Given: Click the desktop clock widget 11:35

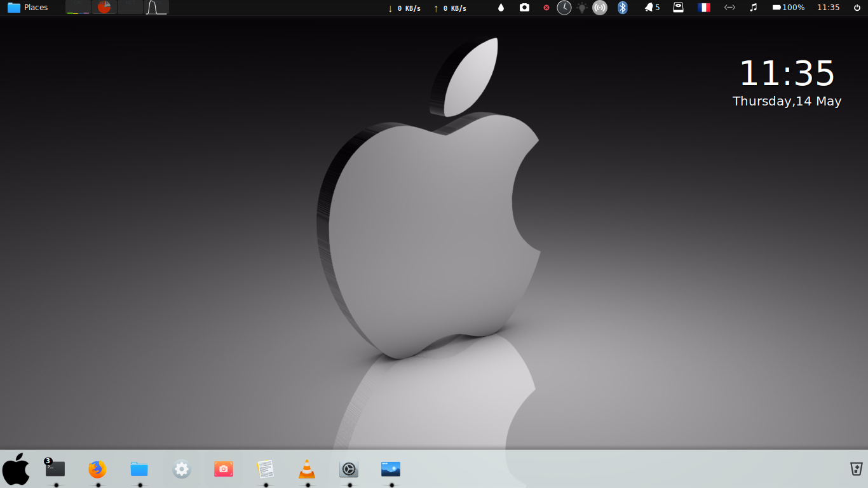Looking at the screenshot, I should [787, 73].
